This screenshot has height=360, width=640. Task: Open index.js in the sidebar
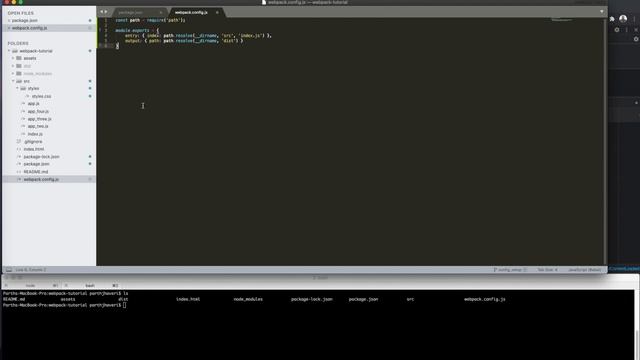click(35, 134)
